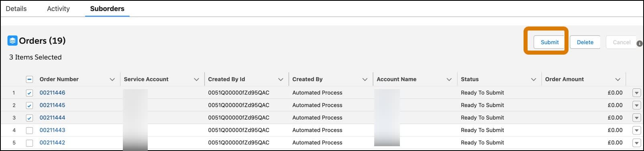This screenshot has height=151, width=644.
Task: Click Created By Id in 00211443 row
Action: click(x=238, y=130)
